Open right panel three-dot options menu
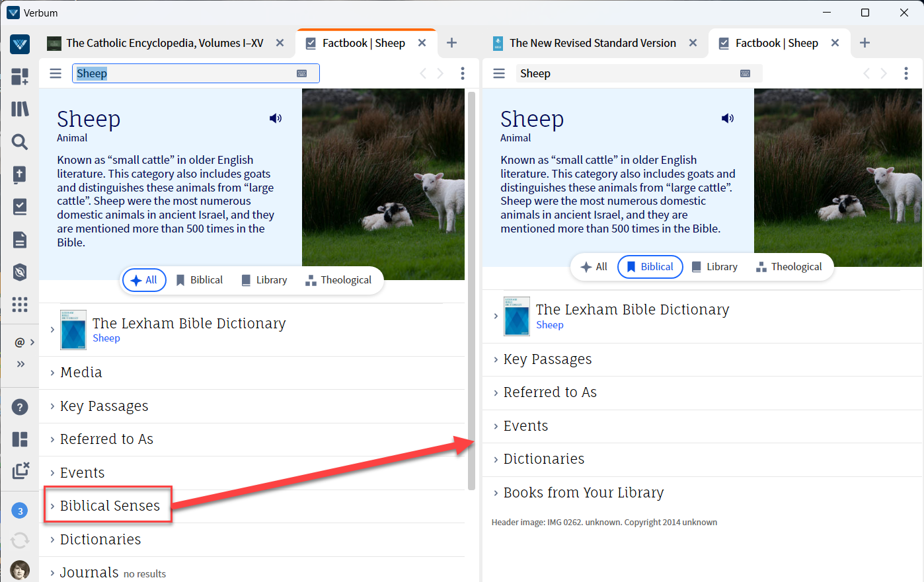Viewport: 924px width, 582px height. (906, 73)
